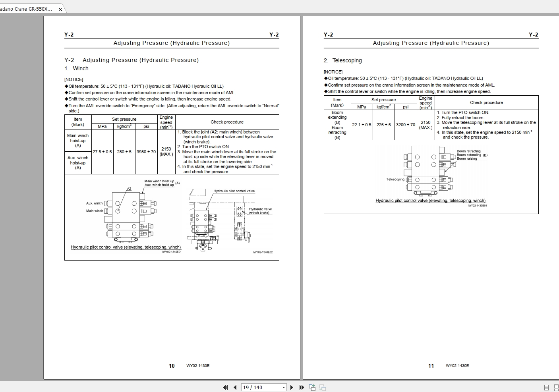This screenshot has height=392, width=559.
Task: Go to the first page of the document
Action: (225, 387)
